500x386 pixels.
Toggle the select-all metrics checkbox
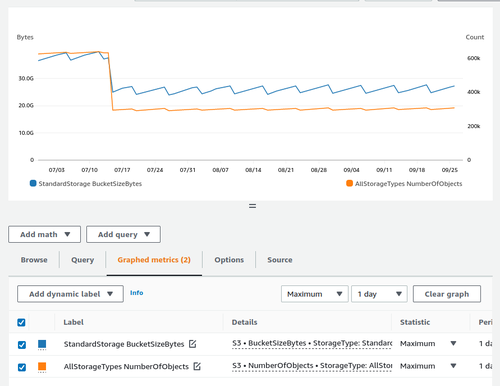click(21, 322)
